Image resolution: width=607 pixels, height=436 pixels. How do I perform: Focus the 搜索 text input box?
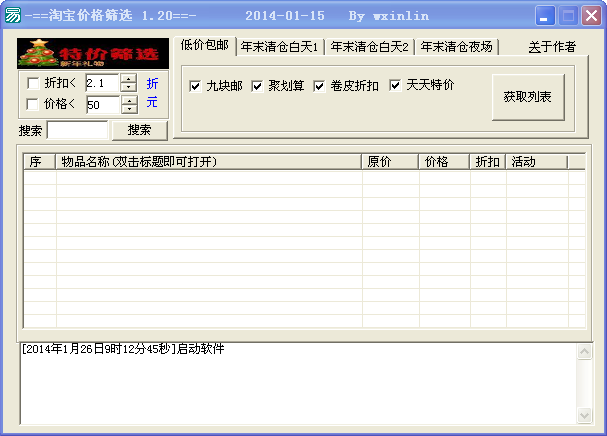tap(77, 130)
